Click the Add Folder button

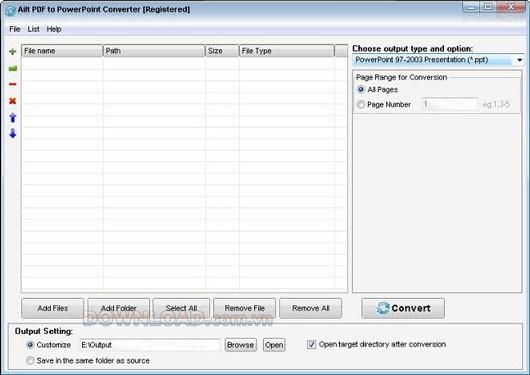[x=119, y=308]
